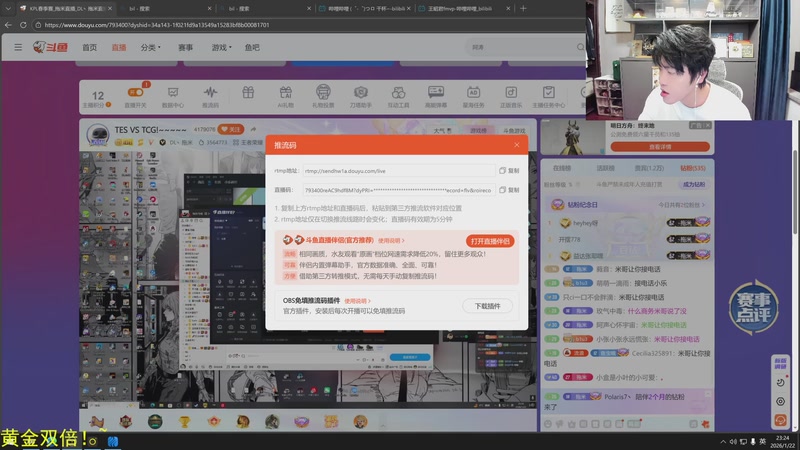This screenshot has width=800, height=450.
Task: Click the orange customer service sidebar icon
Action: click(x=780, y=420)
